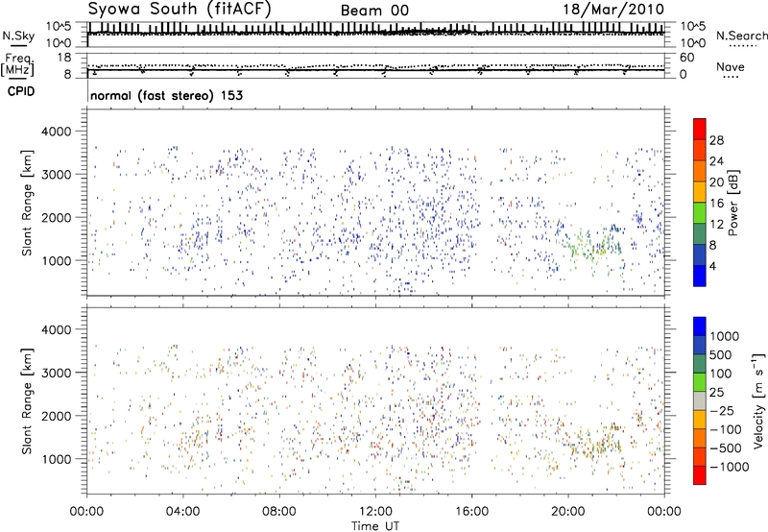Click the 'Power [dB]' colorbar label

tap(733, 203)
